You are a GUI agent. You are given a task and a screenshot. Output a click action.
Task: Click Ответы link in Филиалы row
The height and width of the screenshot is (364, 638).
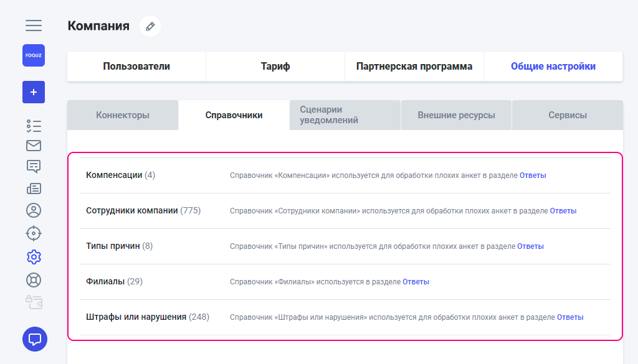tap(416, 282)
